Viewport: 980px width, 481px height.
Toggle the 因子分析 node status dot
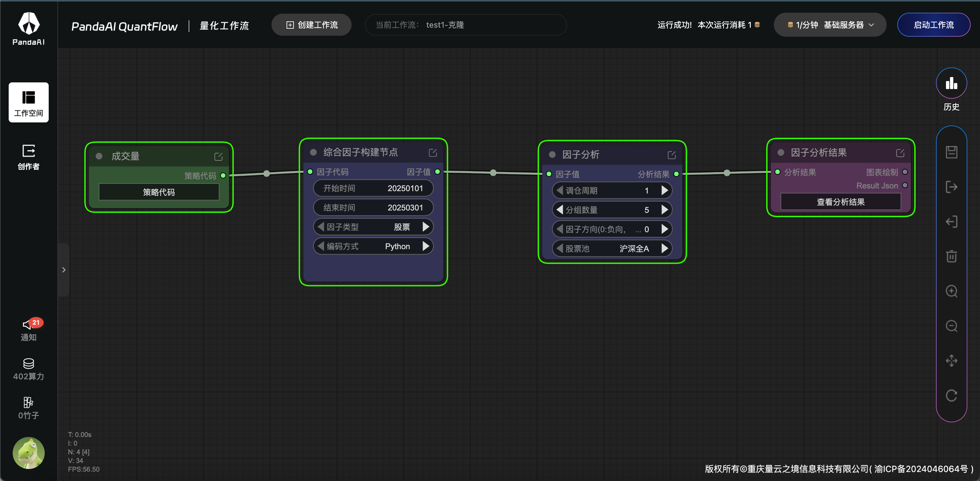(552, 154)
